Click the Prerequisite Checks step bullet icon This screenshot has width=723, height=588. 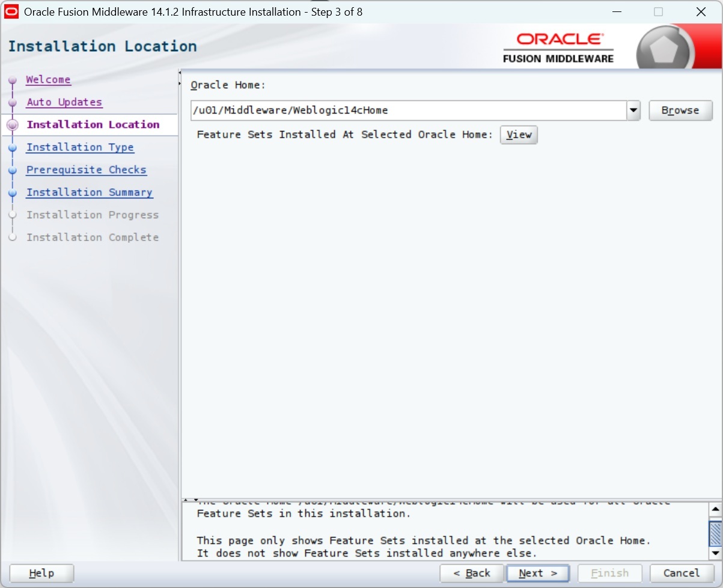click(x=13, y=170)
